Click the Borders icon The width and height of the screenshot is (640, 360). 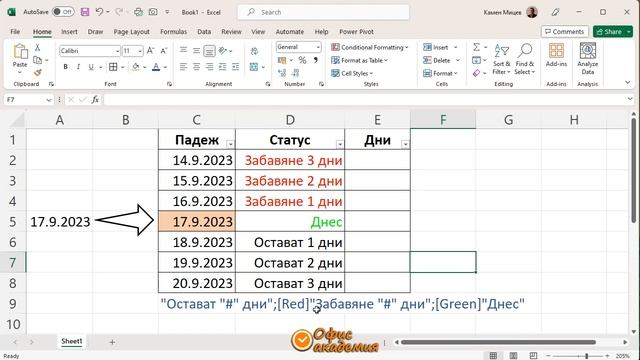[x=113, y=67]
